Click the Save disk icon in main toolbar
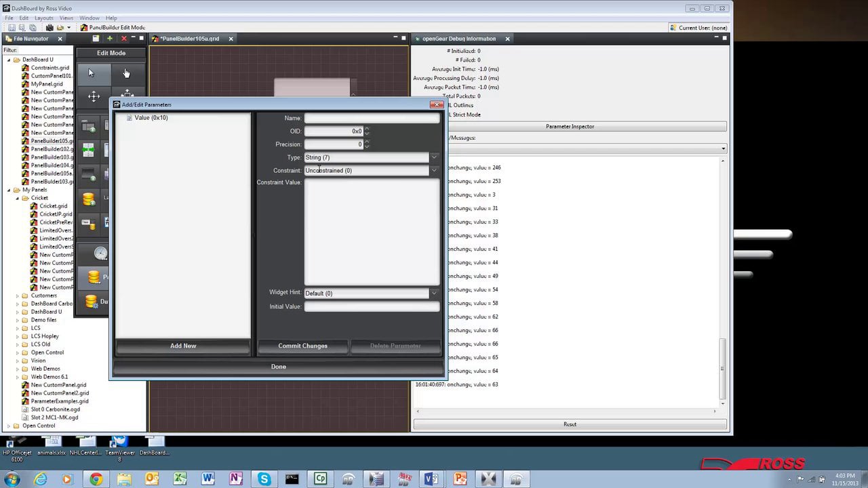The image size is (868, 488). coord(12,28)
